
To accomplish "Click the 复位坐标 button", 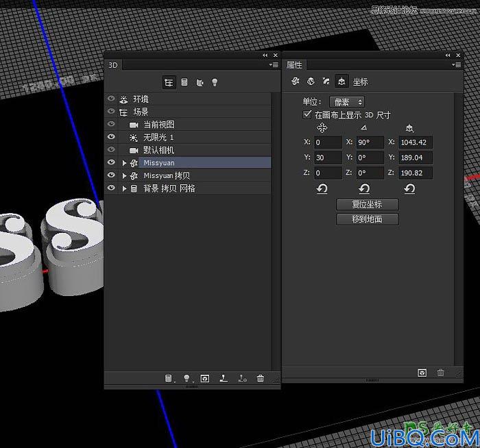I will pyautogui.click(x=367, y=204).
